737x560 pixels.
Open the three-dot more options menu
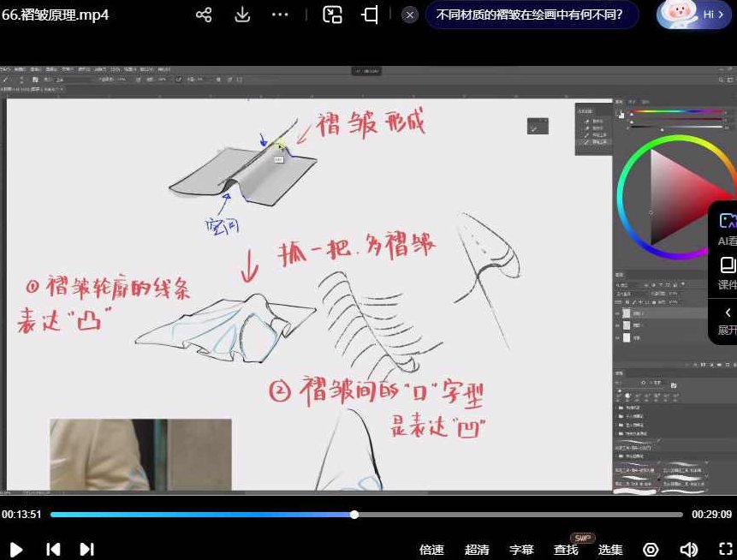pyautogui.click(x=280, y=15)
